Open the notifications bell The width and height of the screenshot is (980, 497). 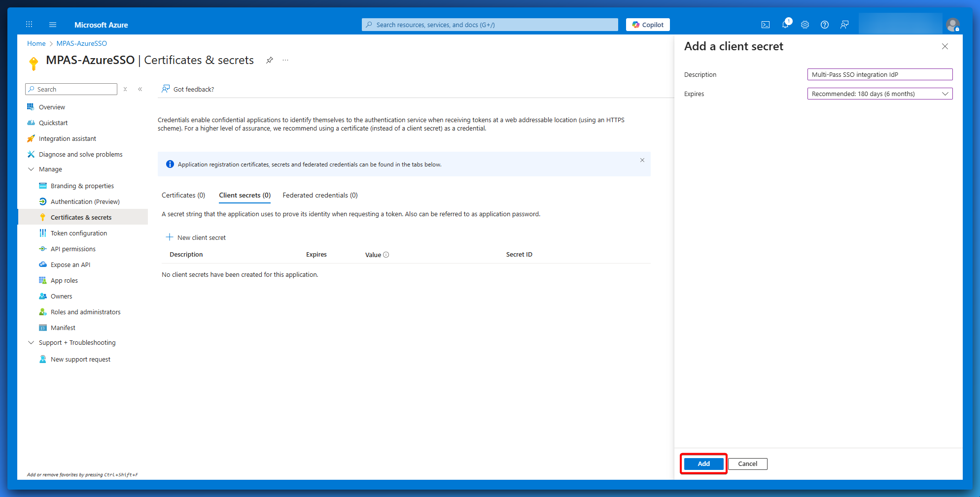[785, 24]
